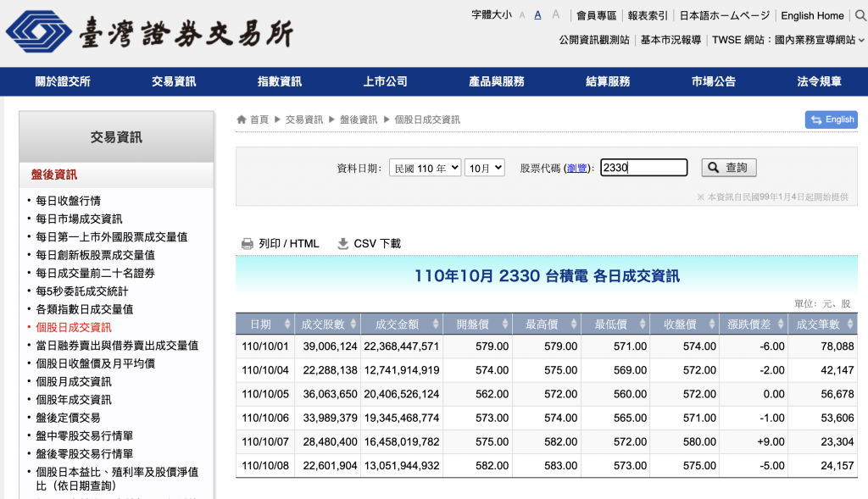Sort table by 成交筆數 column arrows
Viewport: 868px width, 499px height.
pos(850,324)
